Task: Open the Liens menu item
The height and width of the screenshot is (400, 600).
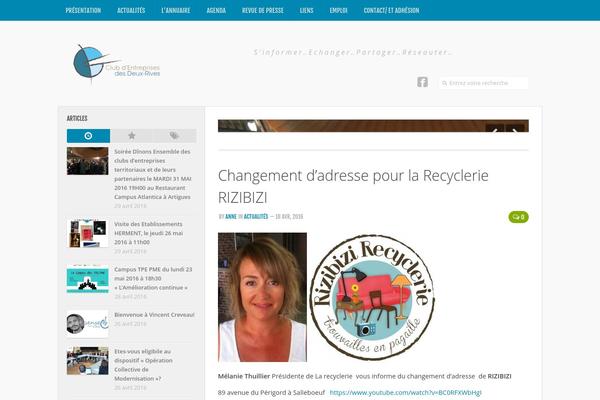Action: pyautogui.click(x=307, y=10)
